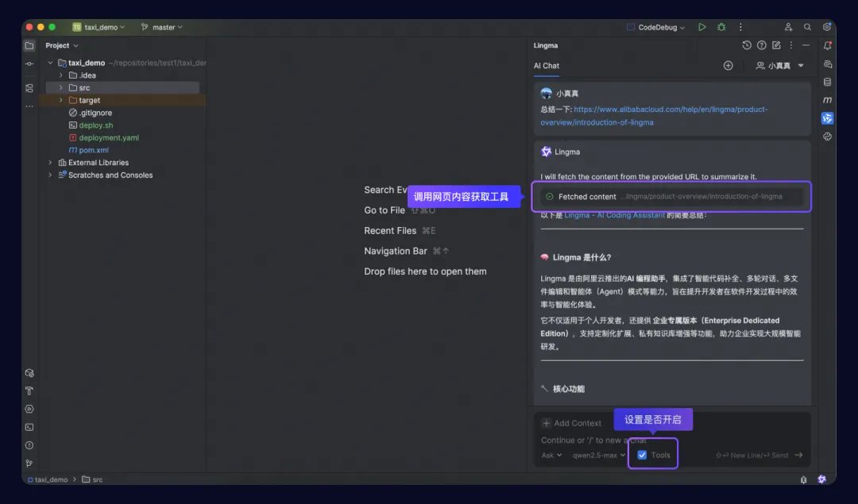
Task: Open the Structure tool window icon
Action: [29, 88]
